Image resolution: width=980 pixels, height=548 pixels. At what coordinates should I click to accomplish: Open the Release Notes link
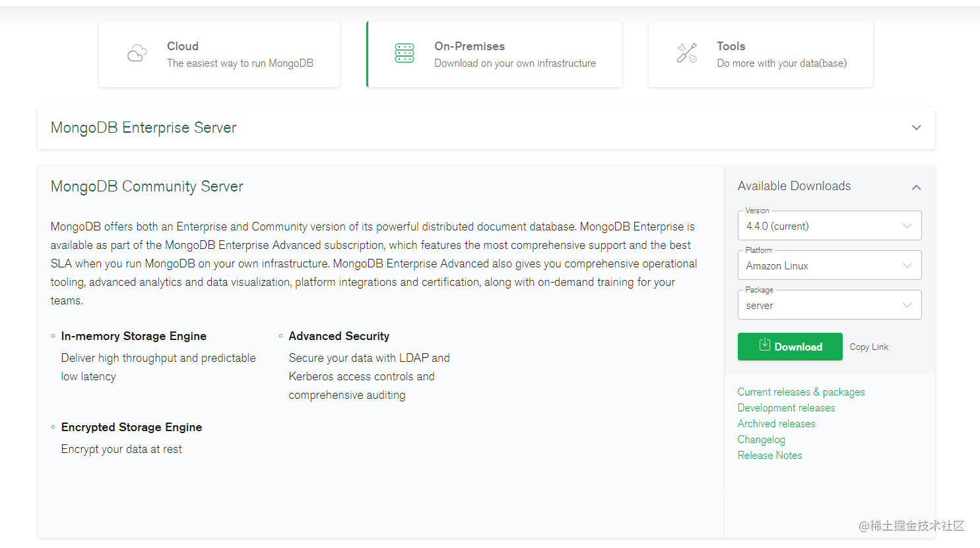point(770,456)
